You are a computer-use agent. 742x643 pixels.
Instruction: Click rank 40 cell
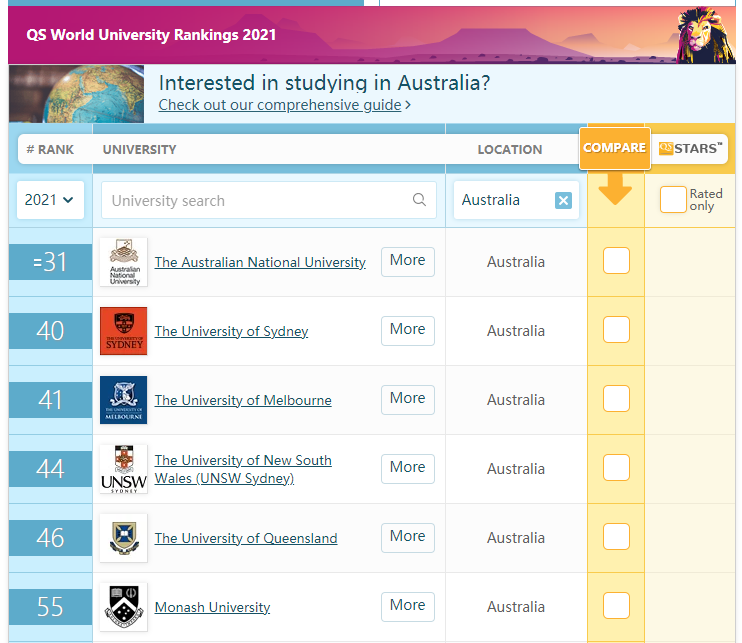point(50,331)
